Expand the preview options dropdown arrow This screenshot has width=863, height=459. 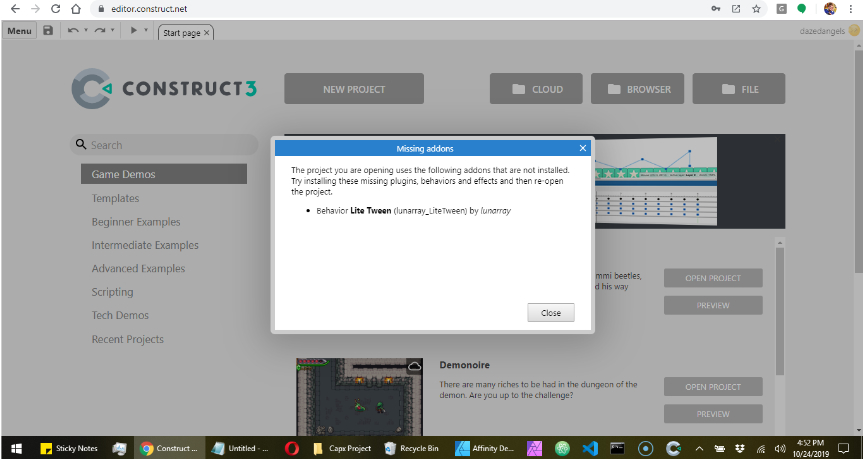click(146, 31)
